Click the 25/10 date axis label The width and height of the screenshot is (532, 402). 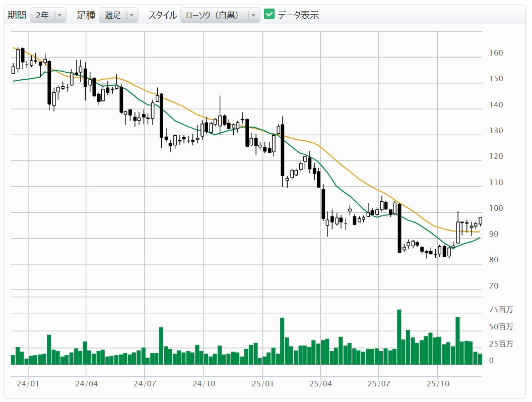[438, 384]
